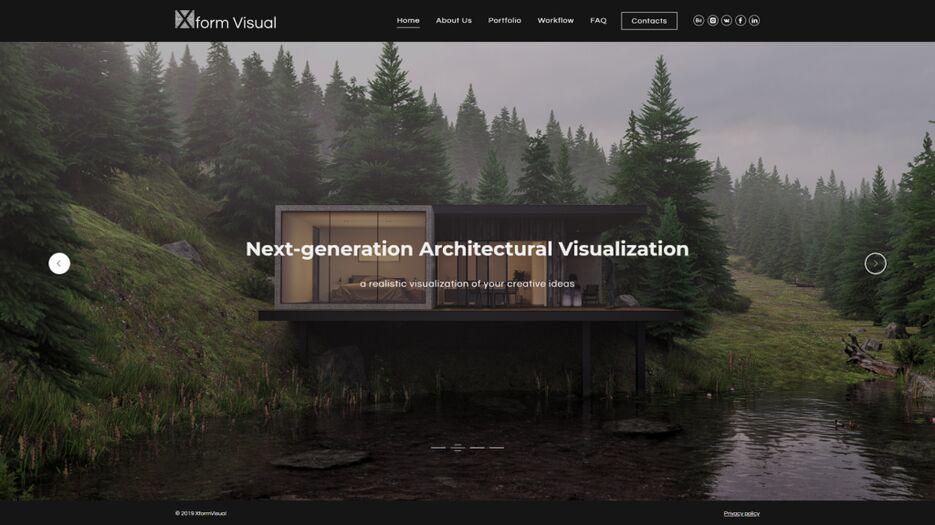Click the Next-generation Architectural Visualization headline

tap(467, 249)
